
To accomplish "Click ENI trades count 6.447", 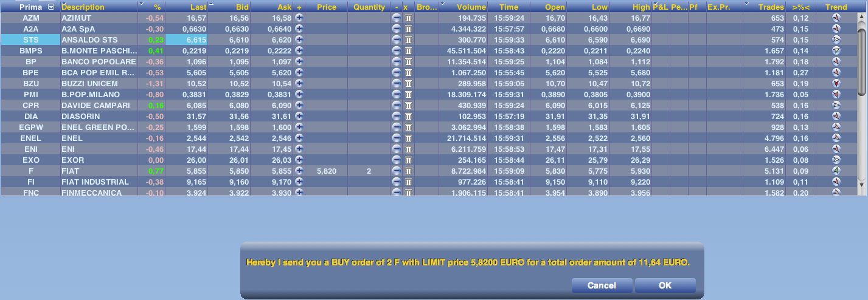I will pyautogui.click(x=775, y=149).
